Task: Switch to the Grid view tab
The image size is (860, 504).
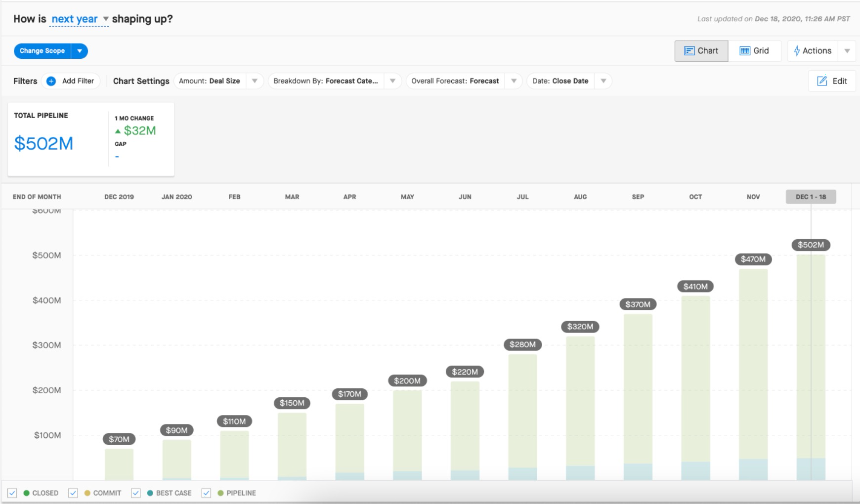Action: point(754,51)
